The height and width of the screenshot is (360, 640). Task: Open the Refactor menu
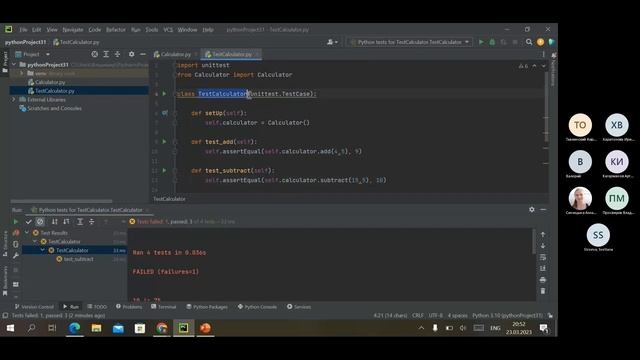tap(116, 30)
